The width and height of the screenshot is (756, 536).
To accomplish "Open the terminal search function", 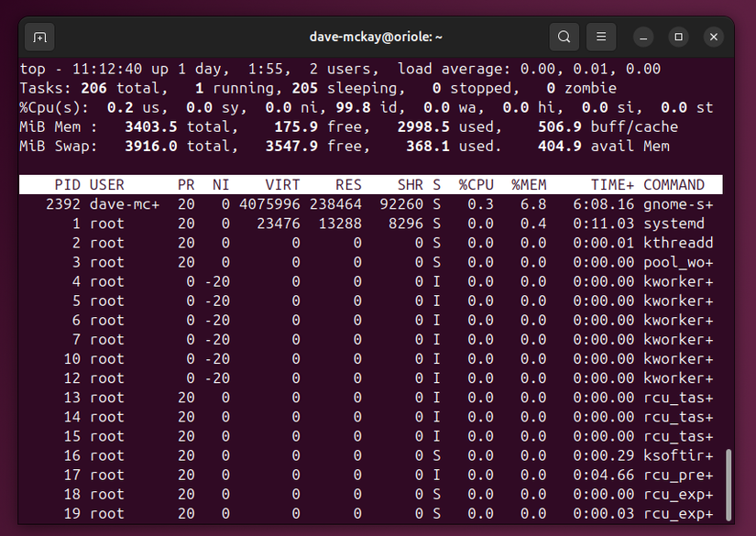I will [x=564, y=37].
